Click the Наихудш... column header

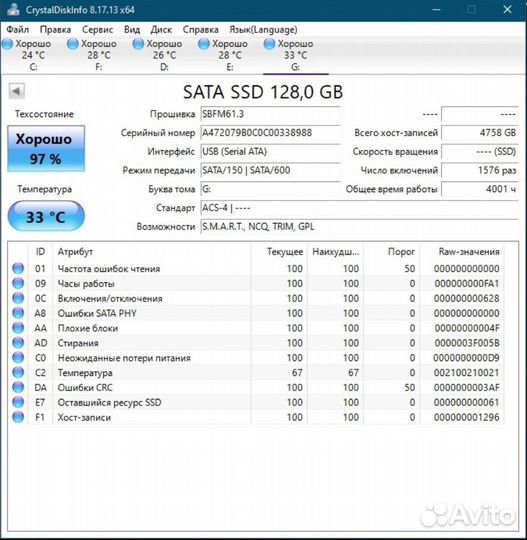pyautogui.click(x=335, y=252)
